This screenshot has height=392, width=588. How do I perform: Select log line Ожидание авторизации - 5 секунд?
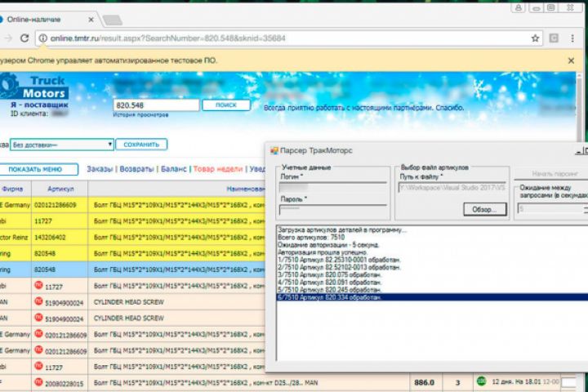(328, 245)
